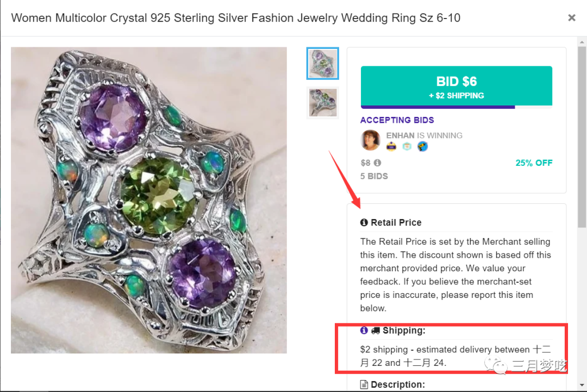Click the info icon beside the $8 price
587x392 pixels.
(x=377, y=163)
